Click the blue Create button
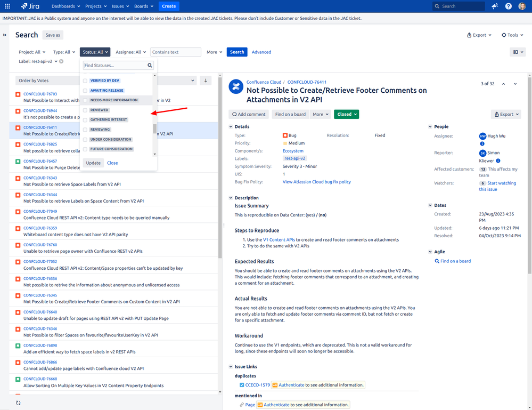 [169, 6]
